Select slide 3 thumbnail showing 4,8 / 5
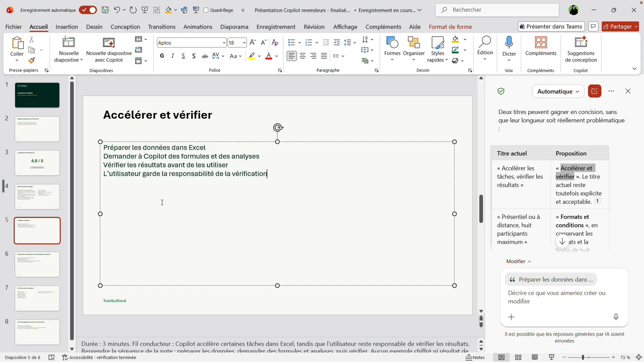This screenshot has width=644, height=362. coord(37,163)
